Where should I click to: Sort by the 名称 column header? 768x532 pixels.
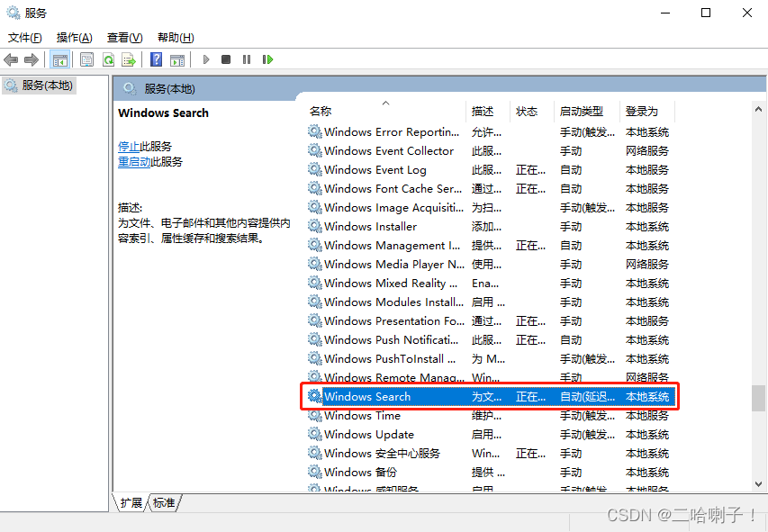click(385, 112)
